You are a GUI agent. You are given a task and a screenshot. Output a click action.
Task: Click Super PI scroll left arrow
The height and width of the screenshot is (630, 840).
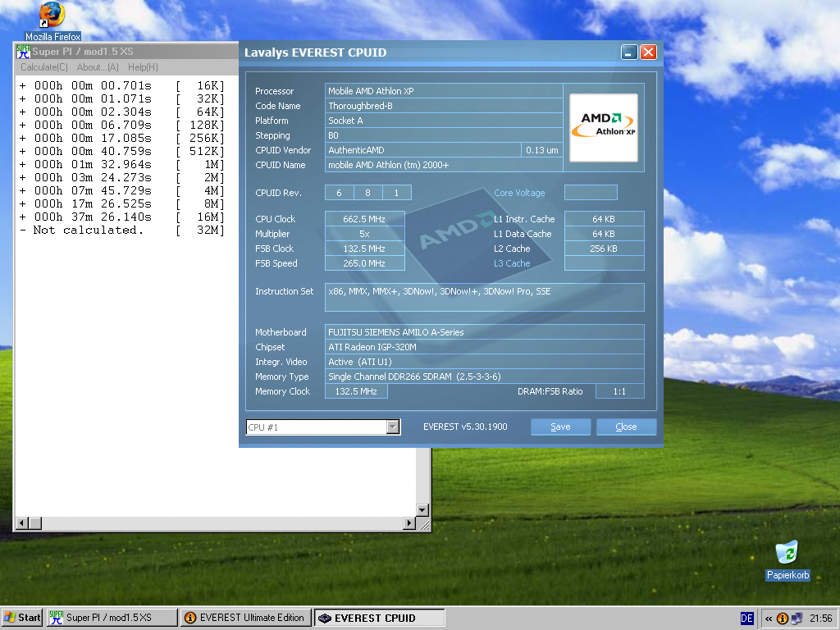pyautogui.click(x=22, y=523)
